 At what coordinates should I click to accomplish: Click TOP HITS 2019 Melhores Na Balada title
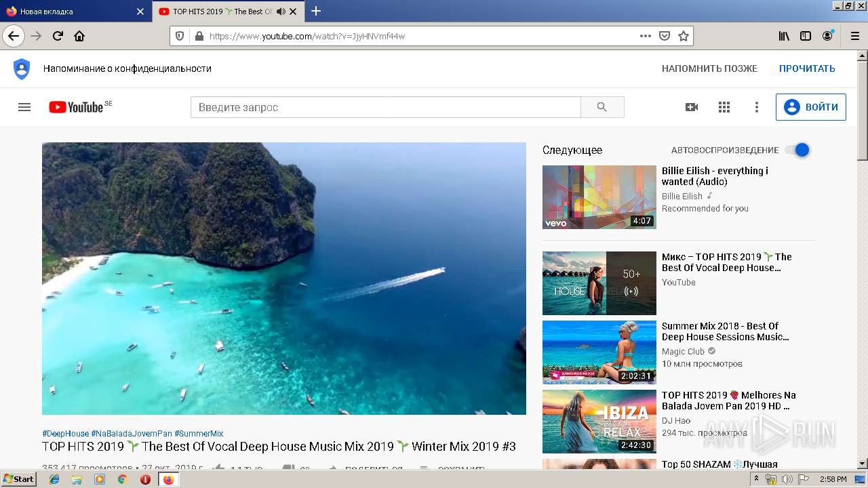[x=729, y=401]
